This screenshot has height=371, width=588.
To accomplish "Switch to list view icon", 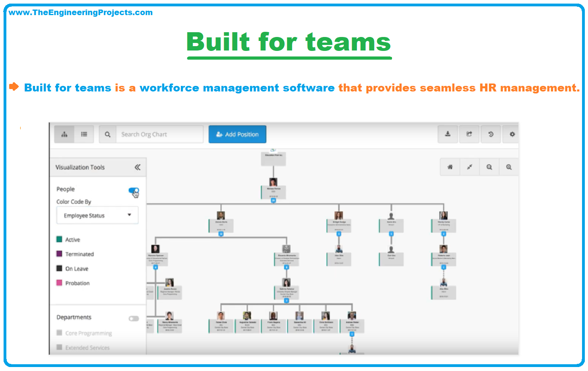I will pyautogui.click(x=84, y=134).
